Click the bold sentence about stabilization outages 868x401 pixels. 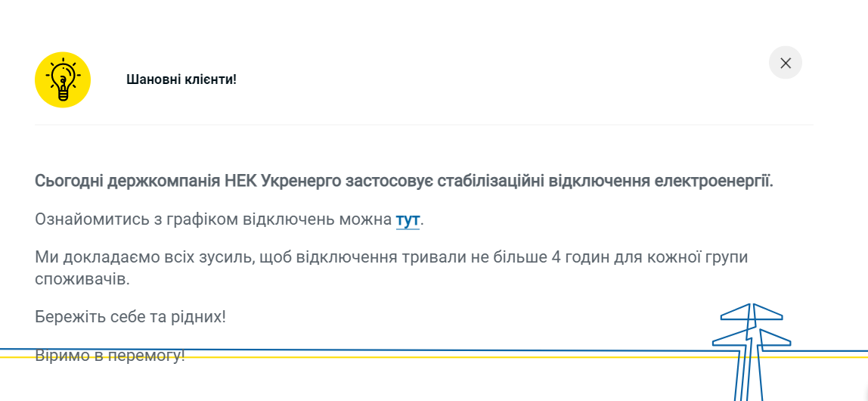point(404,182)
